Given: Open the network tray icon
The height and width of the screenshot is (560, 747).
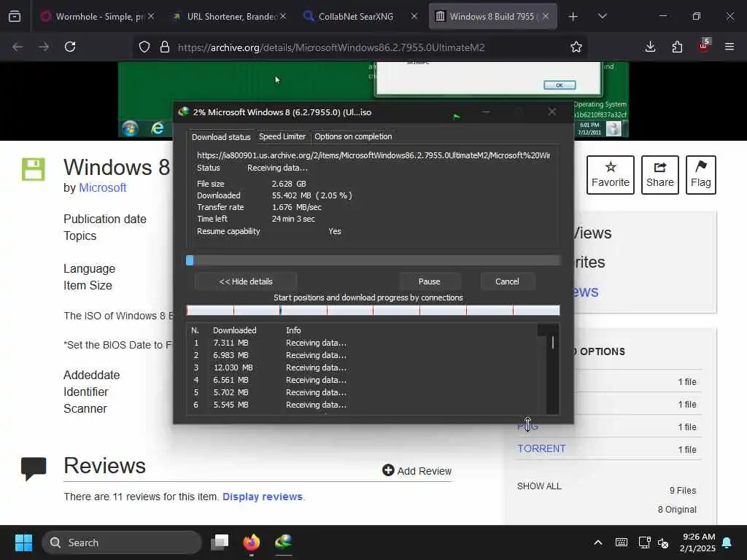Looking at the screenshot, I should [645, 542].
